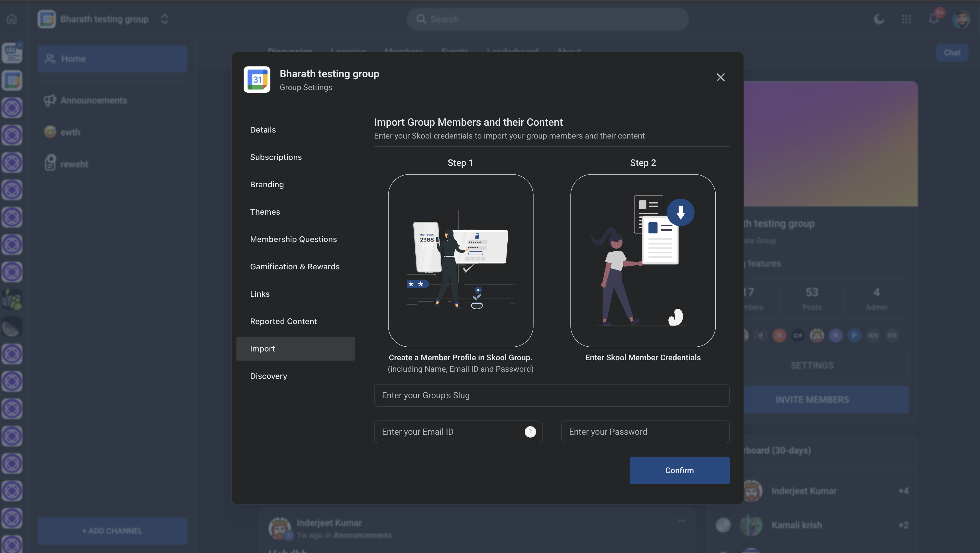Click the home icon in top-left
The image size is (980, 553).
pyautogui.click(x=12, y=19)
